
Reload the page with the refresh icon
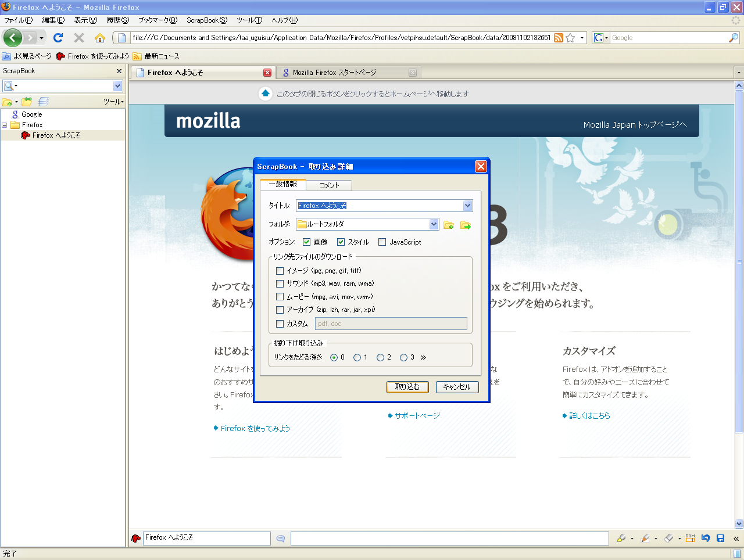point(58,38)
